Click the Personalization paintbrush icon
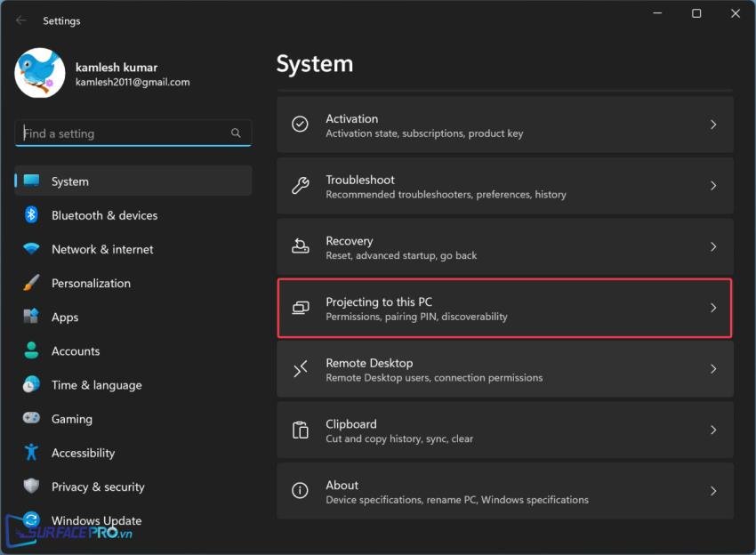756x555 pixels. pyautogui.click(x=31, y=283)
